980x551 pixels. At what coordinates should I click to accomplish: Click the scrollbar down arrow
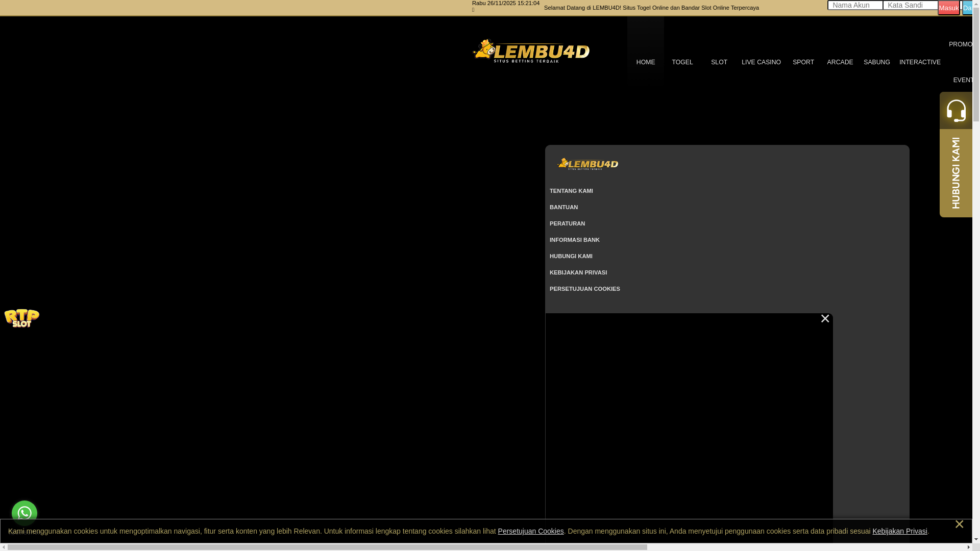pos(976,539)
